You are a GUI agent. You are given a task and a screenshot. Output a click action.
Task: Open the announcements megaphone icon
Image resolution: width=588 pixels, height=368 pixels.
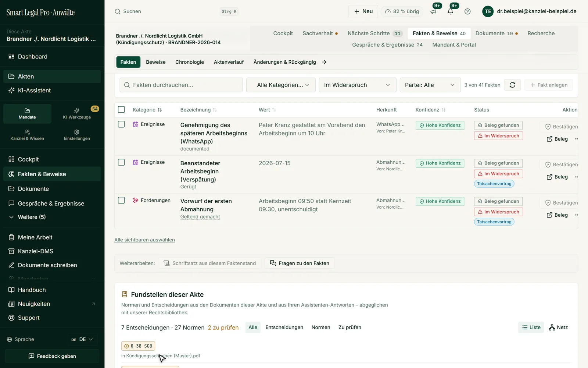pos(434,11)
